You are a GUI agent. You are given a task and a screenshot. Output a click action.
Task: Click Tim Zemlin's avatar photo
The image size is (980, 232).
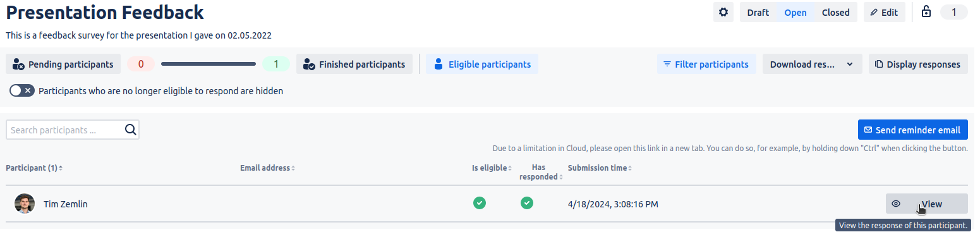[25, 204]
